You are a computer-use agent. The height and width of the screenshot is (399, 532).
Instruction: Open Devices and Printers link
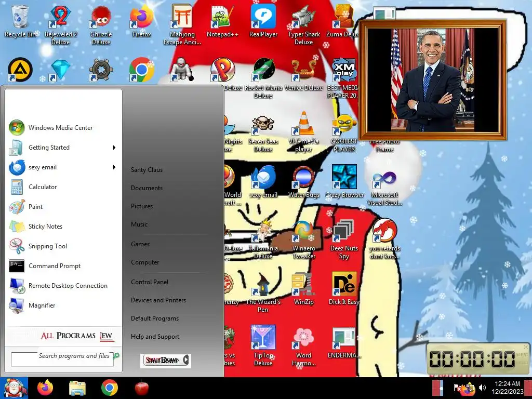(x=158, y=301)
